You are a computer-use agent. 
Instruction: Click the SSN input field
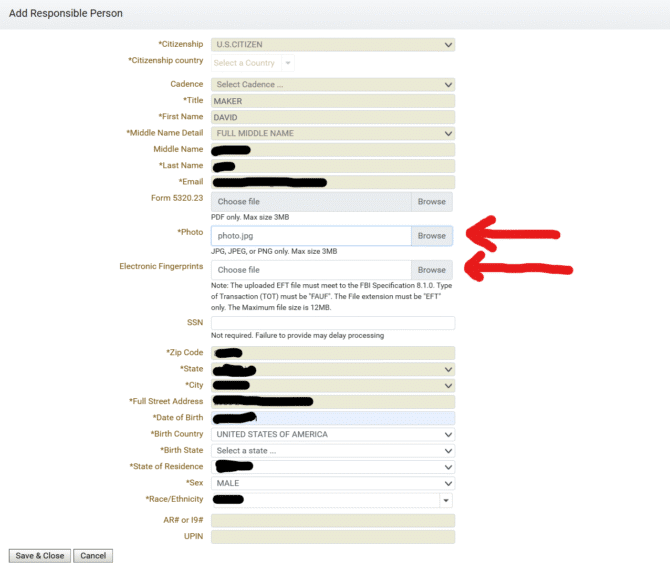pos(332,323)
